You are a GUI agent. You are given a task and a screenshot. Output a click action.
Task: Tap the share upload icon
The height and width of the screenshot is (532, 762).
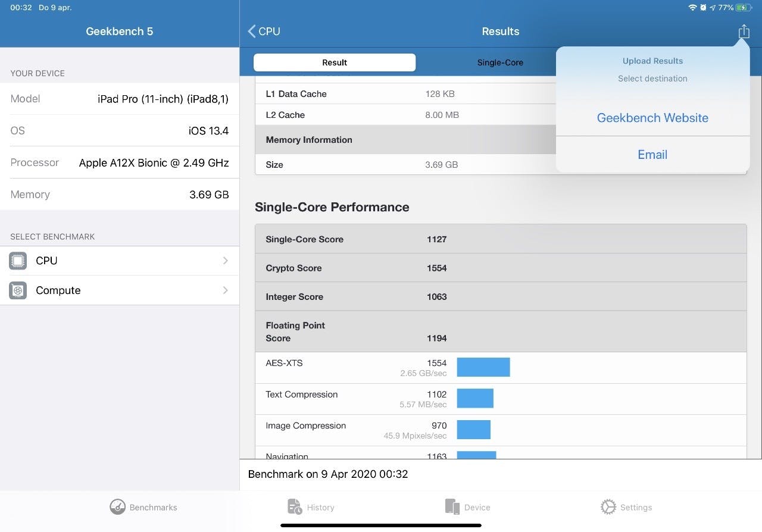(x=744, y=31)
